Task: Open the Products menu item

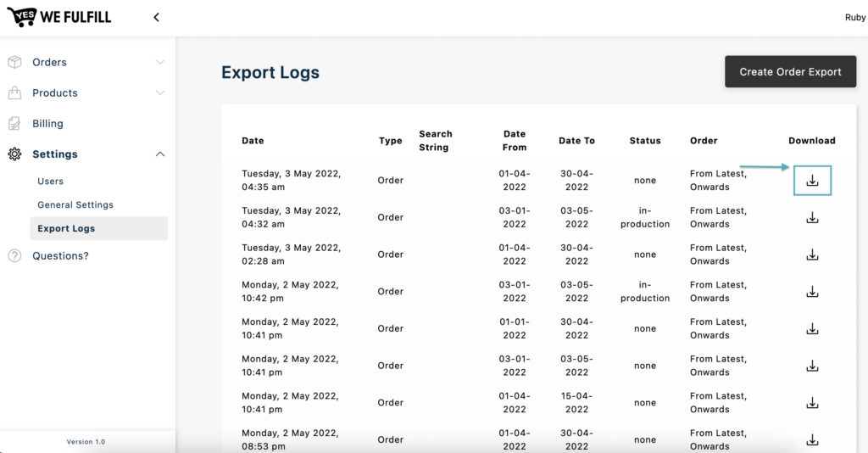Action: (55, 92)
